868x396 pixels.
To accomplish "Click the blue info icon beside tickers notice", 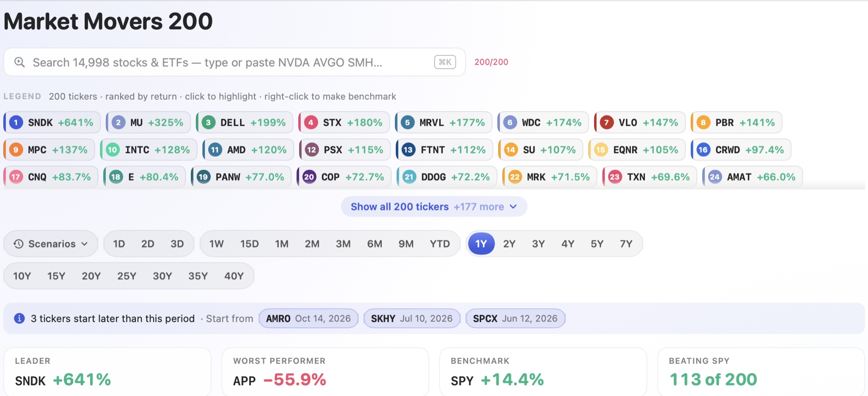I will (x=19, y=318).
